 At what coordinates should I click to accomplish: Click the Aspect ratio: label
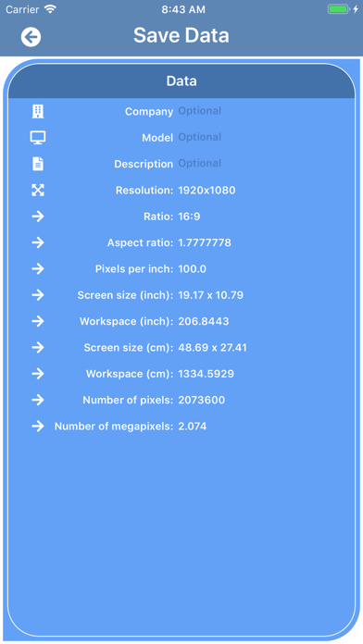coord(140,242)
